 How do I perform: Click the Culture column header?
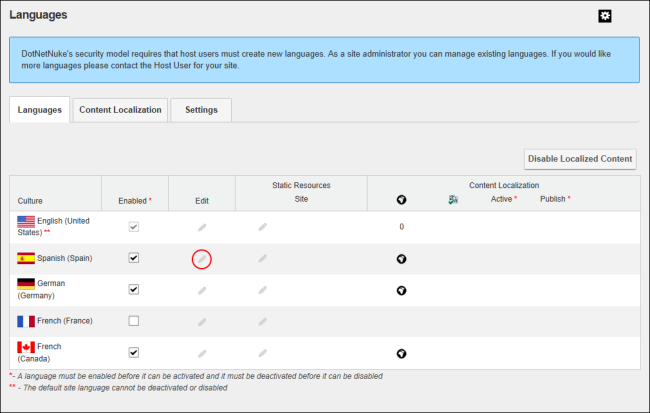coord(30,201)
